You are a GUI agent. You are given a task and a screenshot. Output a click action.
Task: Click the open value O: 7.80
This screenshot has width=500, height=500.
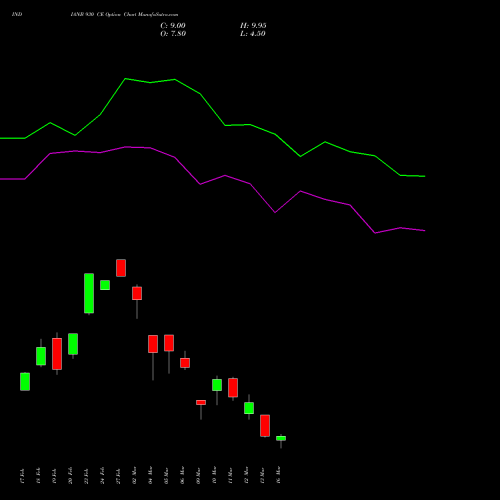(x=173, y=34)
